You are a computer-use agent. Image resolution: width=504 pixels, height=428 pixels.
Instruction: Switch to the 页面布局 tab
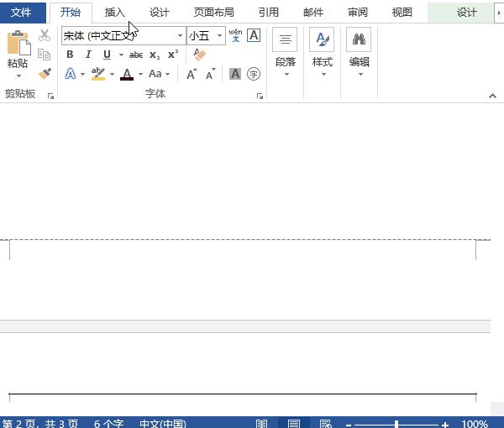tap(213, 13)
